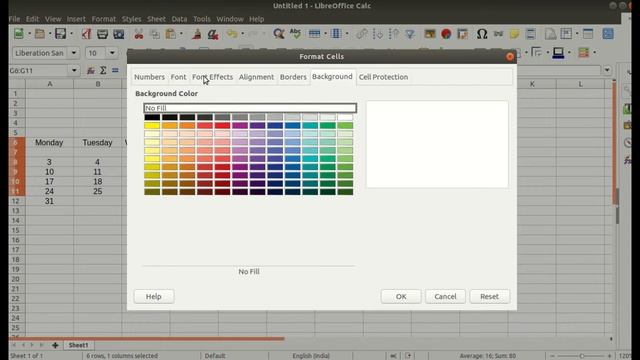640x360 pixels.
Task: Click the add new sheet plus button
Action: point(55,345)
